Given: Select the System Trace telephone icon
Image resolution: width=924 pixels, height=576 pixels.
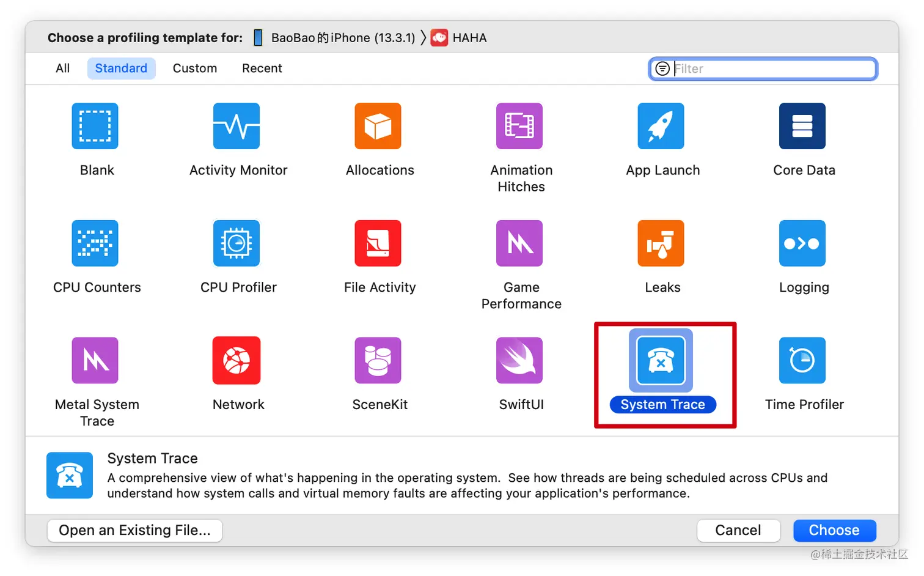Looking at the screenshot, I should pyautogui.click(x=661, y=360).
